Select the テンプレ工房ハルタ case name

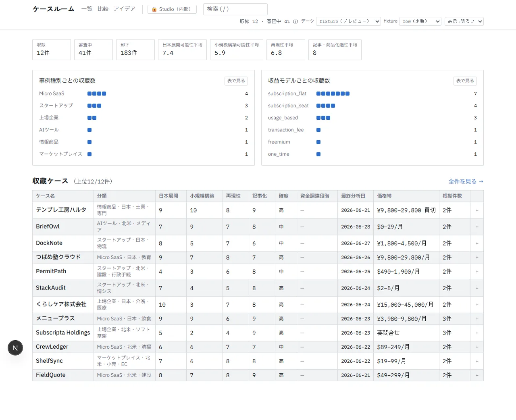[61, 210]
